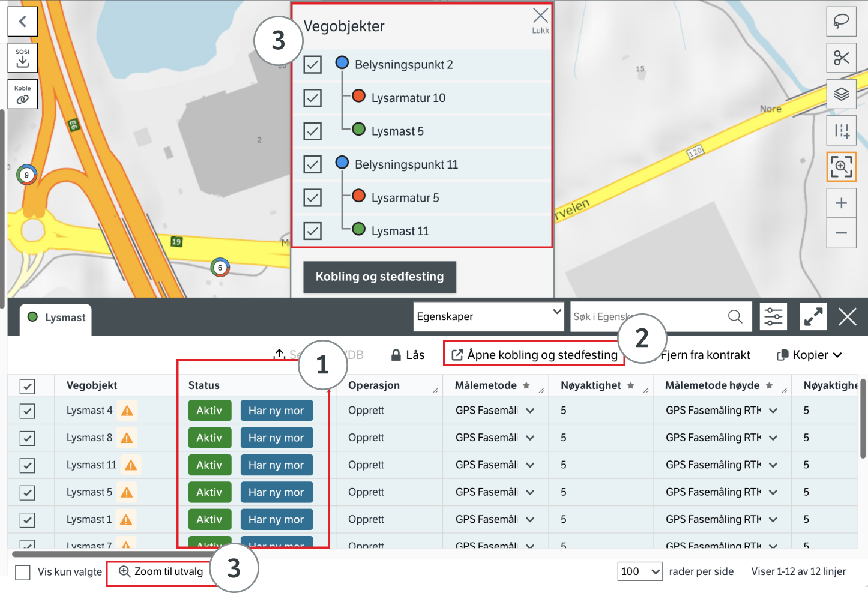
Task: Open the Egenskaper dropdown
Action: [488, 316]
